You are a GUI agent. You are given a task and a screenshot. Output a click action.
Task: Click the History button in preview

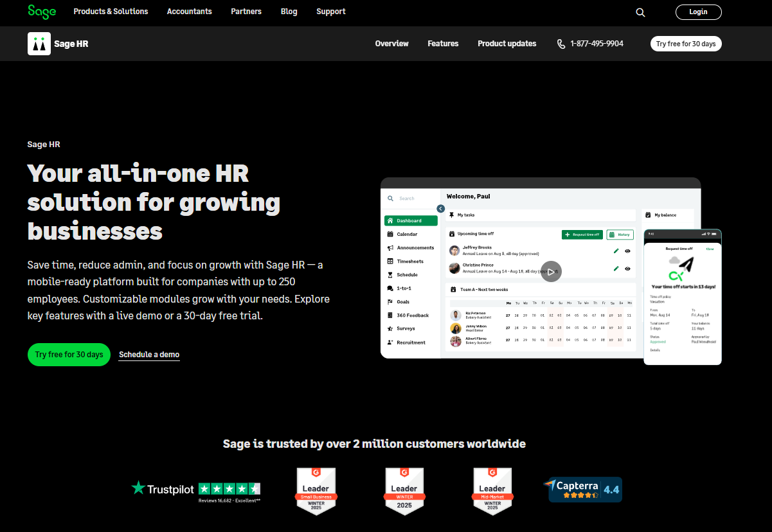point(620,235)
